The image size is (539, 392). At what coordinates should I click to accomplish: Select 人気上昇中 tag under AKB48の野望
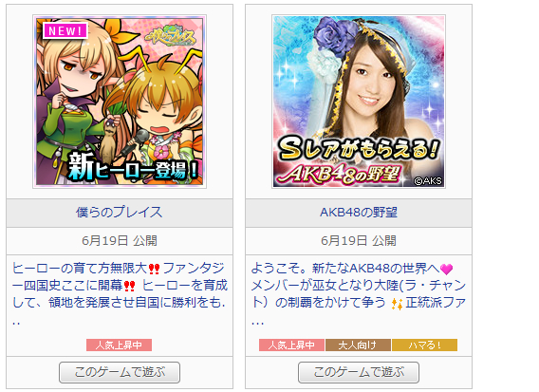(x=291, y=345)
